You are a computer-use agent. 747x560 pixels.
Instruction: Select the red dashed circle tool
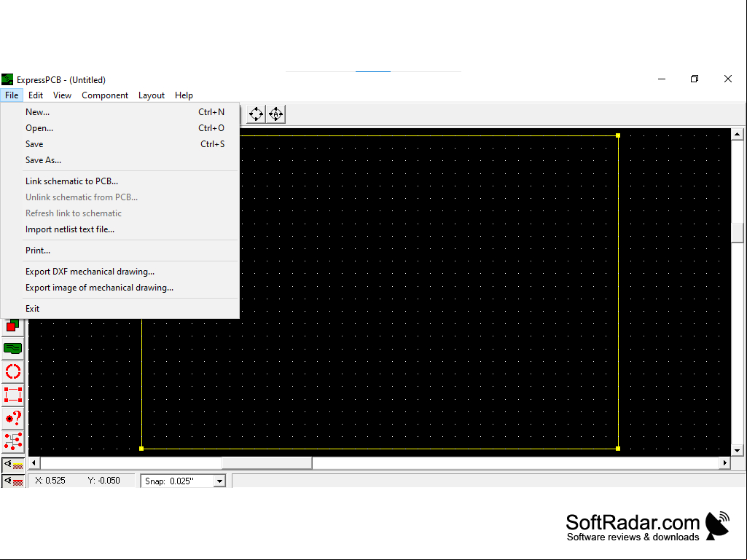click(13, 372)
